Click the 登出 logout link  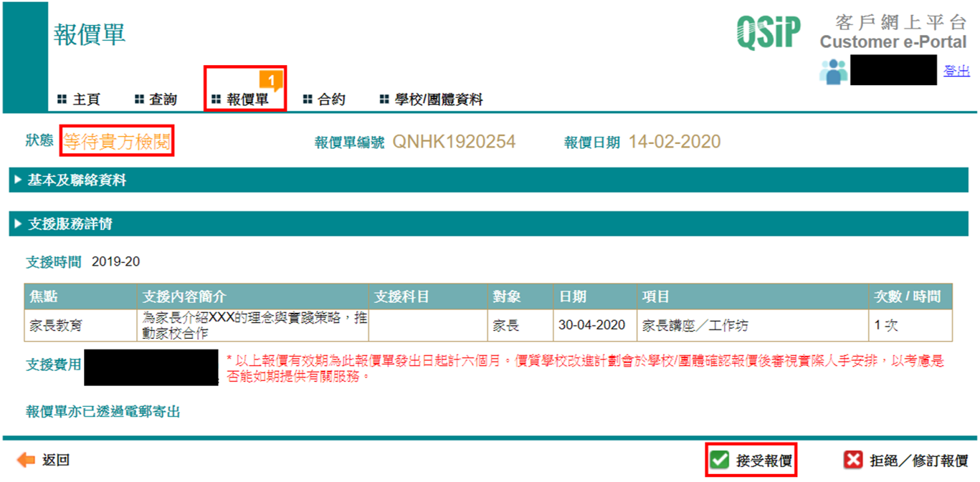[x=956, y=70]
